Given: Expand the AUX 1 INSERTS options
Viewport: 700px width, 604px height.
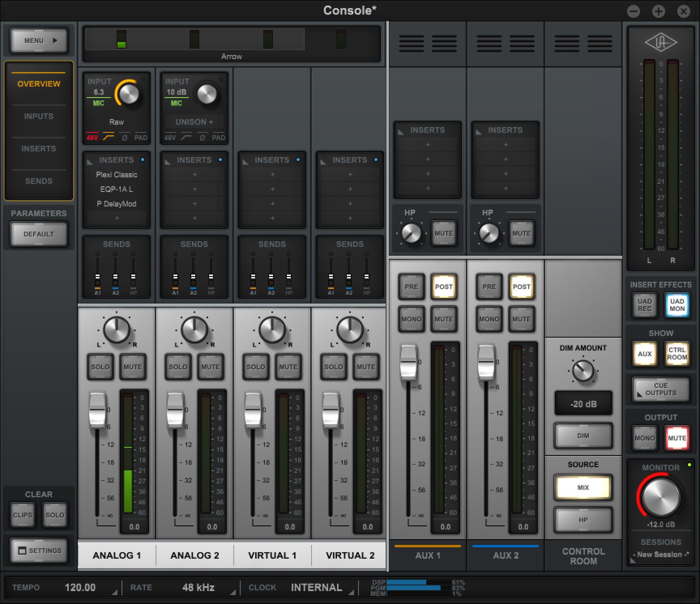Looking at the screenshot, I should point(401,132).
